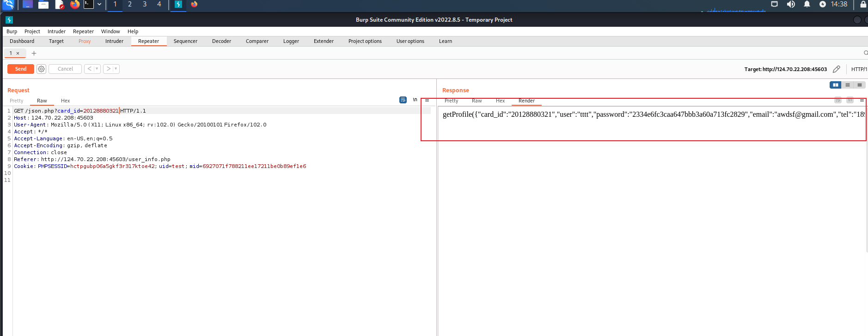Switch to workspace 3

[x=145, y=4]
